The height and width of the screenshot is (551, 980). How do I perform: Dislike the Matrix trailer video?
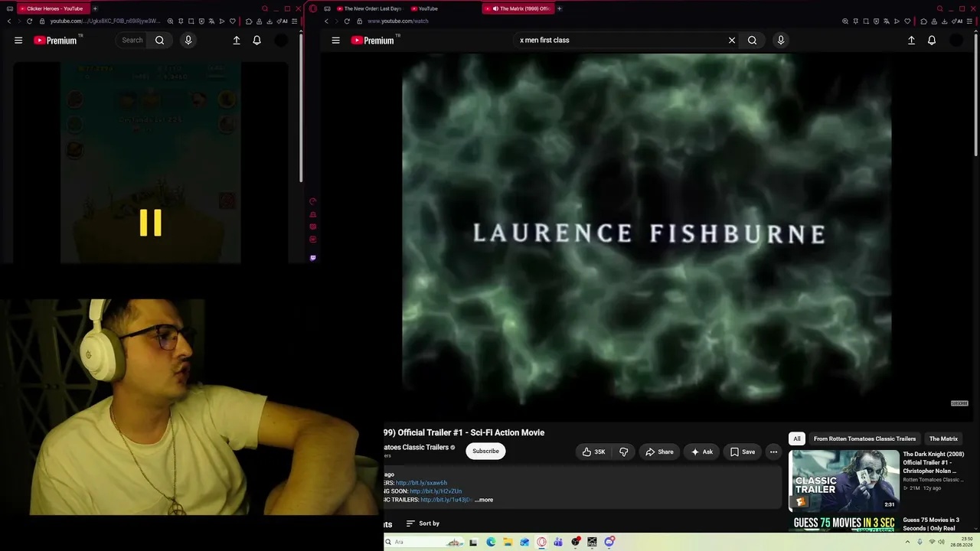[623, 452]
